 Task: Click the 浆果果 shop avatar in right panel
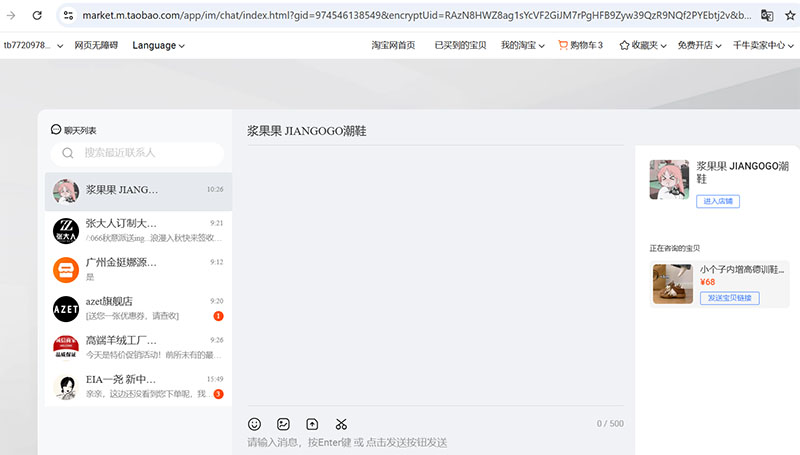click(x=669, y=179)
